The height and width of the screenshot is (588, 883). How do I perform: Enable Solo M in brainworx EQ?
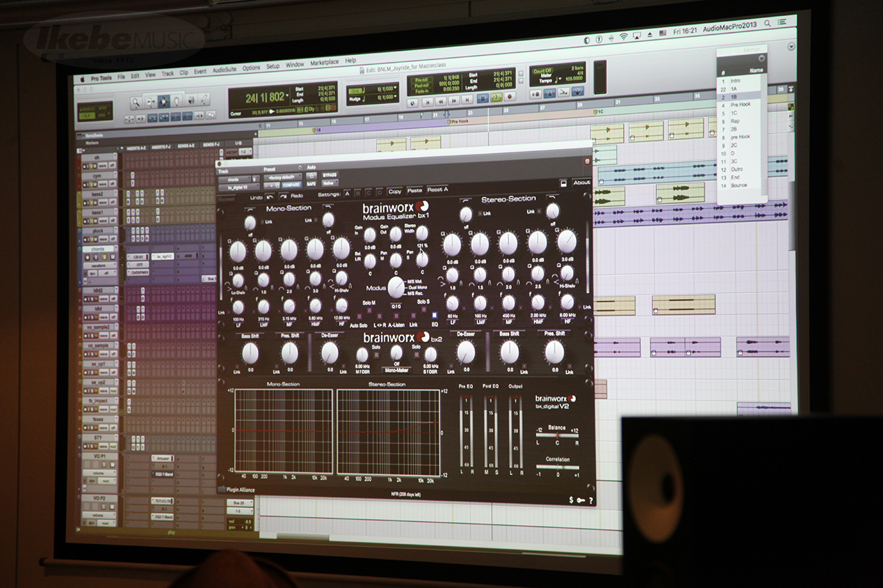point(369,303)
